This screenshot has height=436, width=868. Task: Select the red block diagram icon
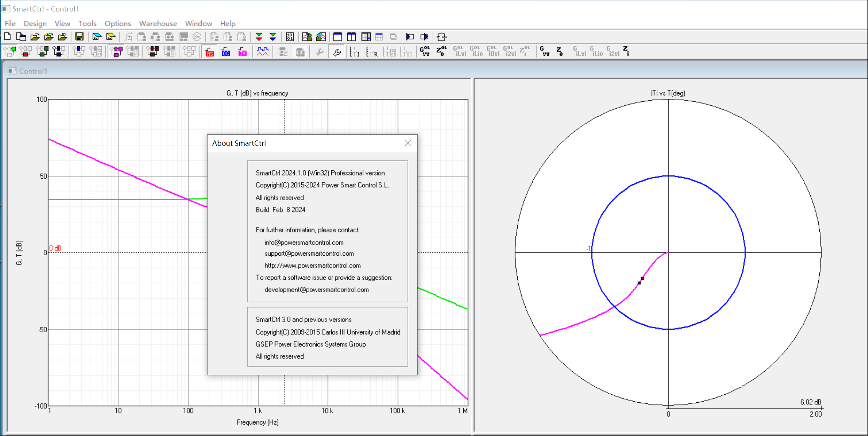click(x=26, y=51)
